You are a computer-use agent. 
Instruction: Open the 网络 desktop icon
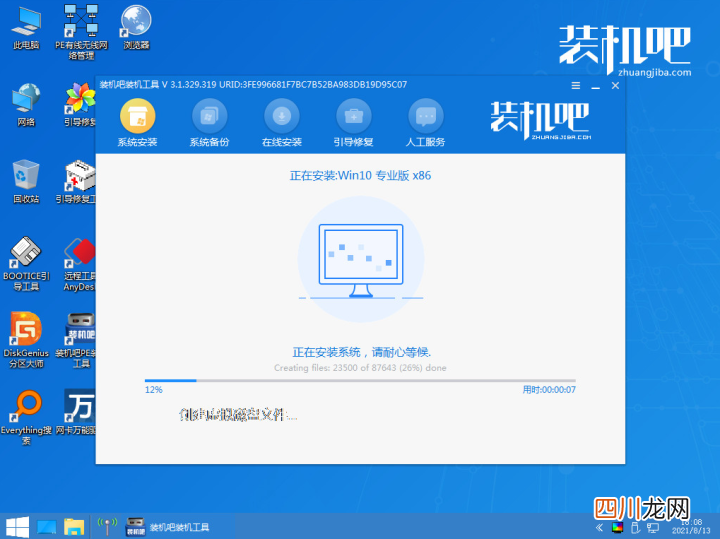tap(26, 105)
